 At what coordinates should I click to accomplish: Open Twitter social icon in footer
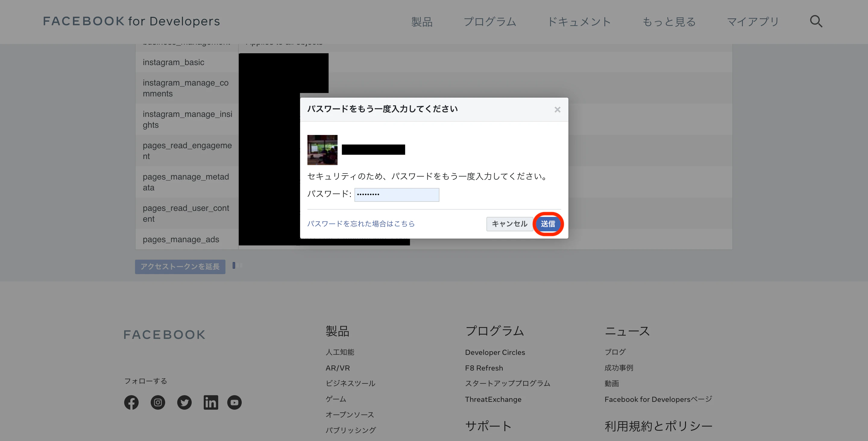[x=184, y=402]
